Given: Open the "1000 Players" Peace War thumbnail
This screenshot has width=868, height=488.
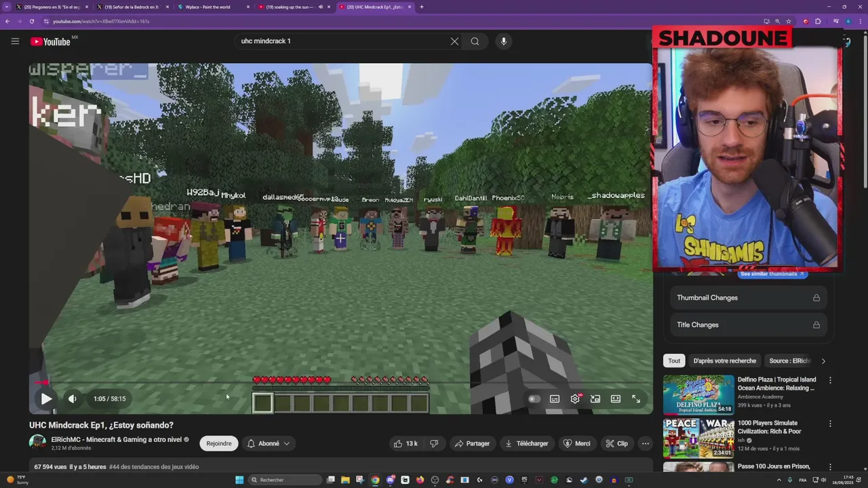Looking at the screenshot, I should pyautogui.click(x=698, y=438).
